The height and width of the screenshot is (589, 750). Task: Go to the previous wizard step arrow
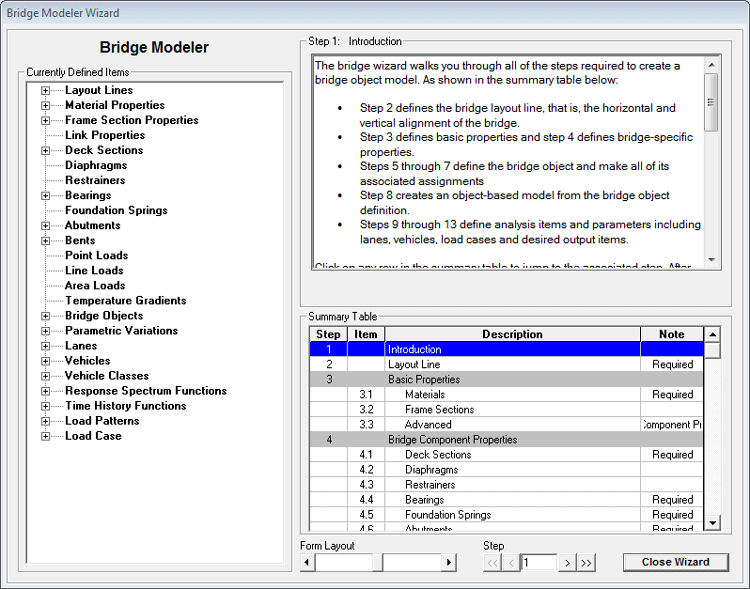point(511,563)
